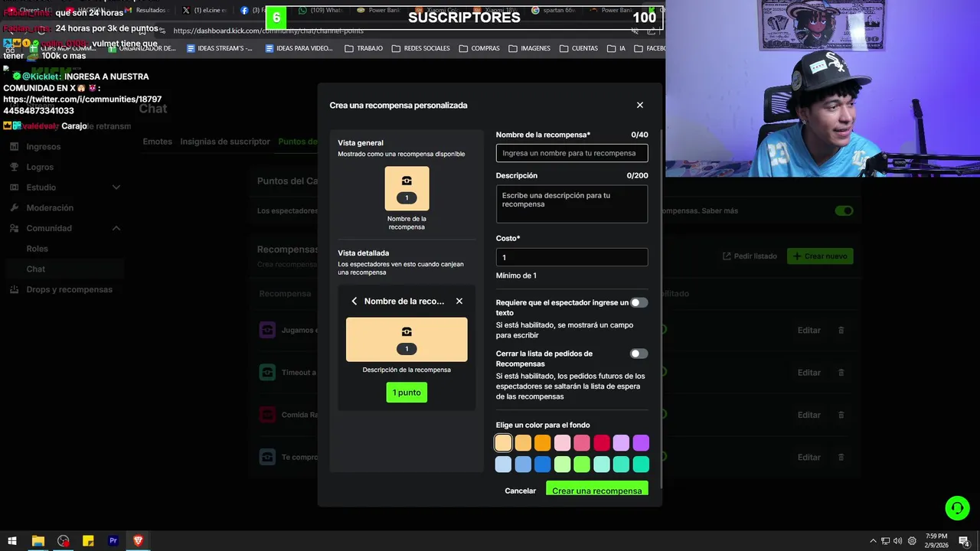Image resolution: width=980 pixels, height=551 pixels.
Task: Open the sticky notes taskbar icon
Action: click(88, 540)
